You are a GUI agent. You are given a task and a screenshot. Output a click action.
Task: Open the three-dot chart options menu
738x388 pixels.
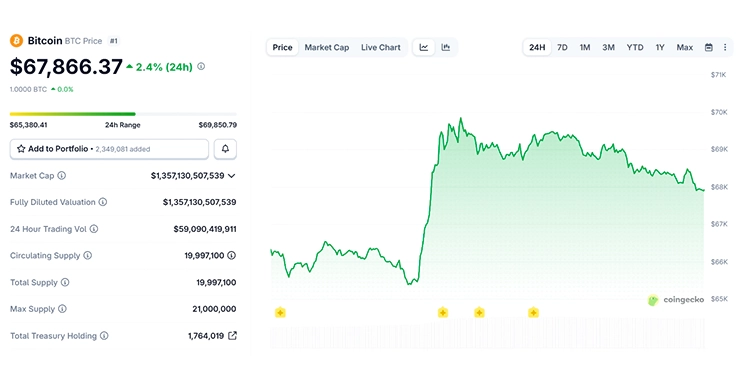(725, 48)
